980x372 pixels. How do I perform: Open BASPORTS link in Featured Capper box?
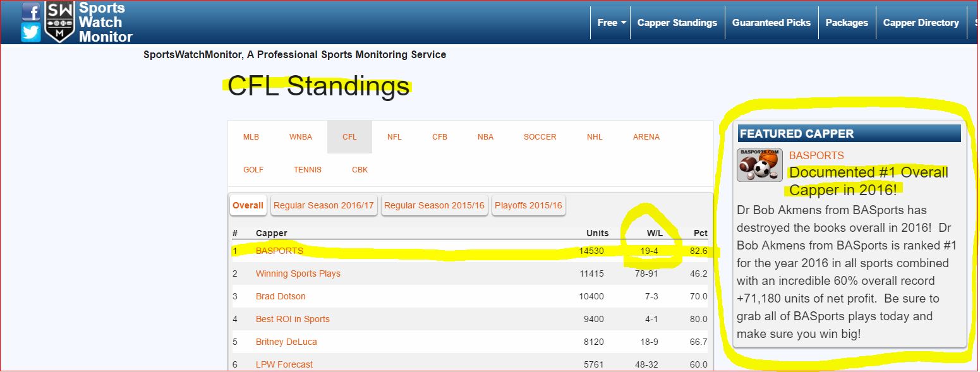point(816,155)
